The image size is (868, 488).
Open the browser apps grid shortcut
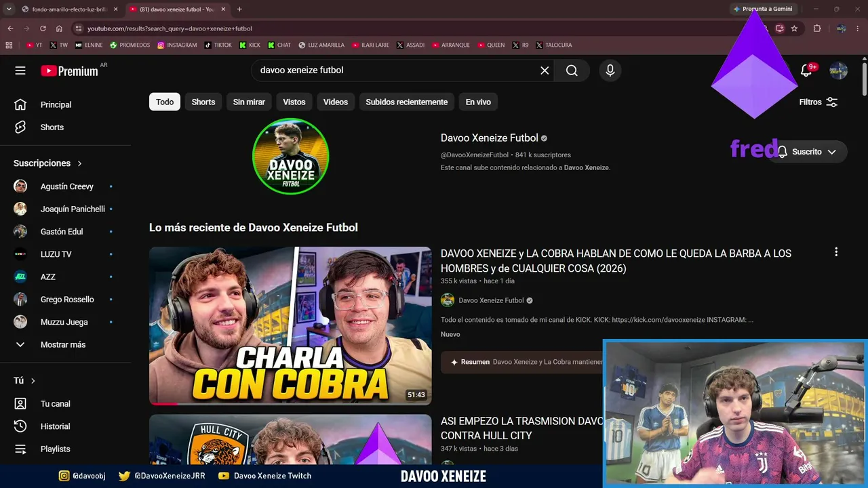[x=9, y=45]
